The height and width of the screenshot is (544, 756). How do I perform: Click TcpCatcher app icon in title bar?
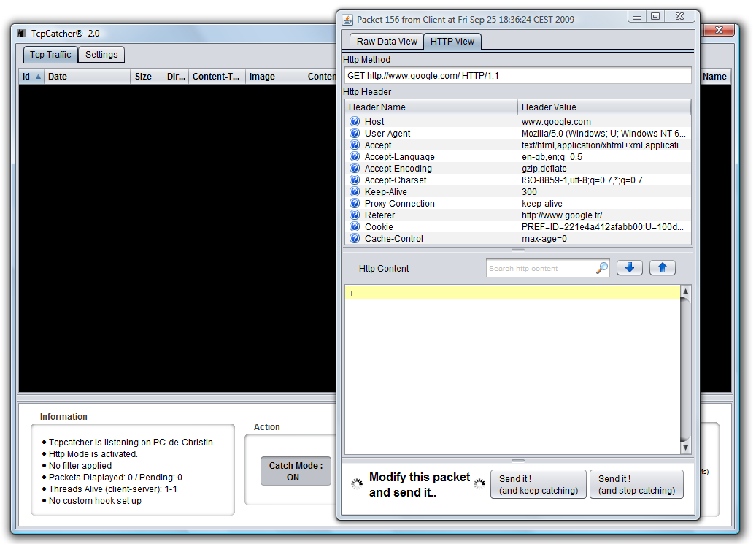click(21, 34)
